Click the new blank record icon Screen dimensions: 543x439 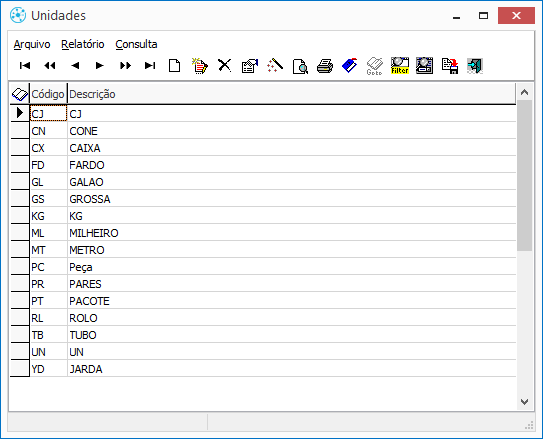coord(175,65)
